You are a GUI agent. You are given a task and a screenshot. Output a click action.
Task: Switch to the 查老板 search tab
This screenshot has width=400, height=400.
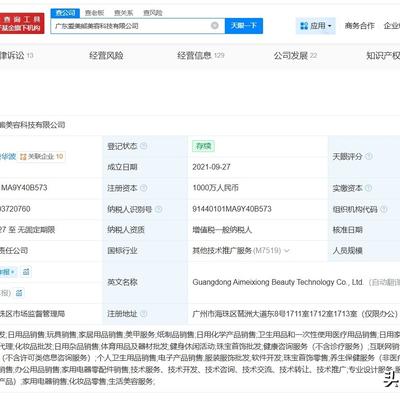click(x=95, y=13)
